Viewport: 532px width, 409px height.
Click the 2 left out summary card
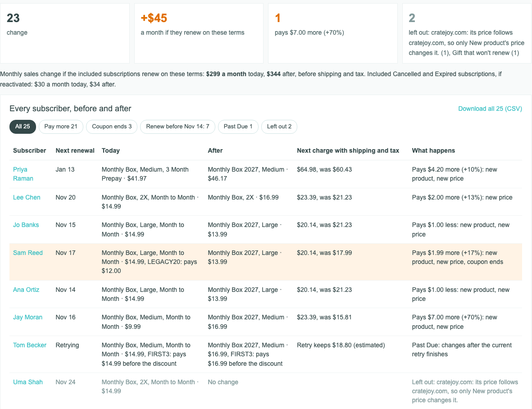point(467,33)
